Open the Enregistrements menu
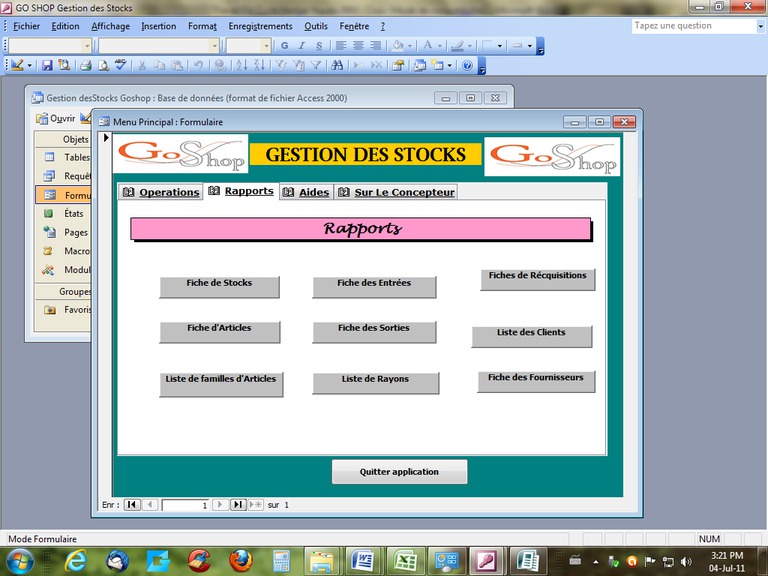Screen dimensions: 768x576 click(260, 26)
